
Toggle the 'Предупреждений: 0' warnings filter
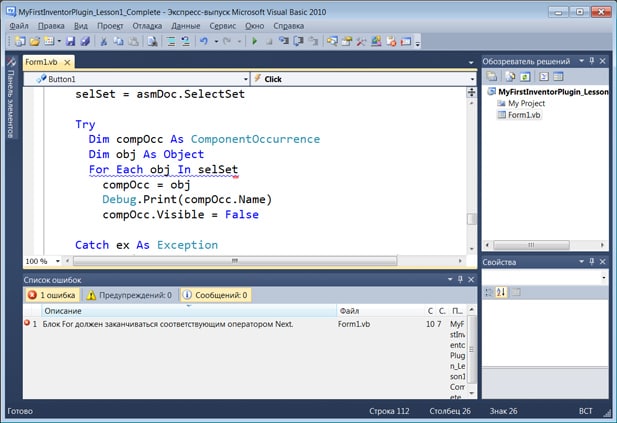129,296
